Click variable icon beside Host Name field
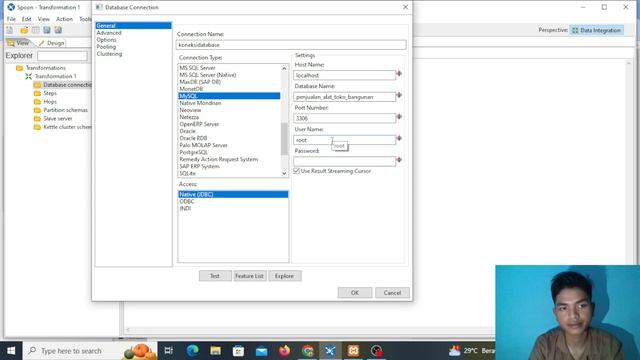 (399, 74)
